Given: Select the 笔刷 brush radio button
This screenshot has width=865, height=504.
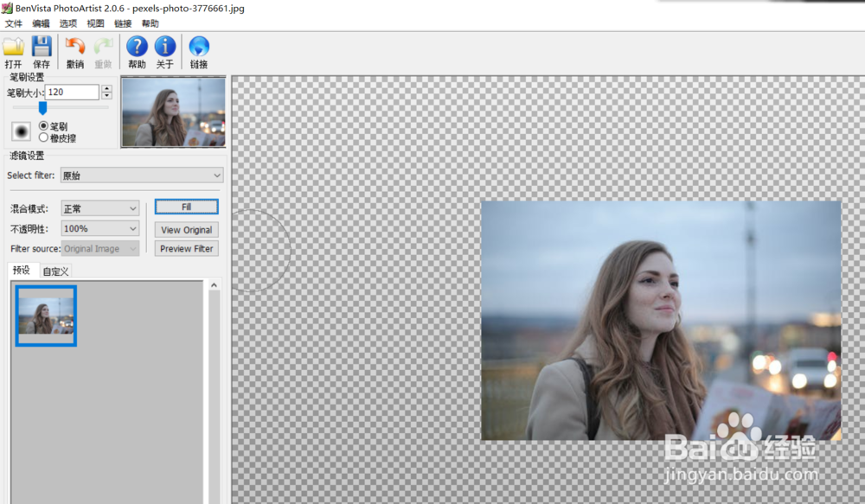Looking at the screenshot, I should [43, 125].
